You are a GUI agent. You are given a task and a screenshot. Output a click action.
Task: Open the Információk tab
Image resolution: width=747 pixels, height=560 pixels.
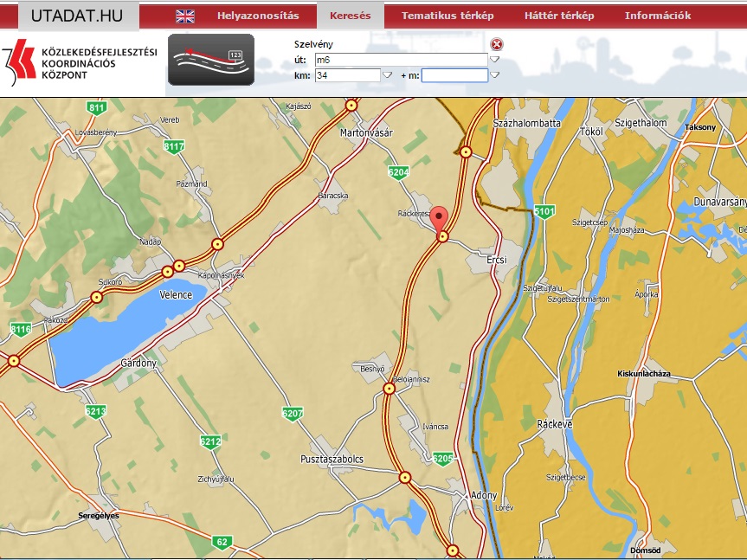[658, 16]
